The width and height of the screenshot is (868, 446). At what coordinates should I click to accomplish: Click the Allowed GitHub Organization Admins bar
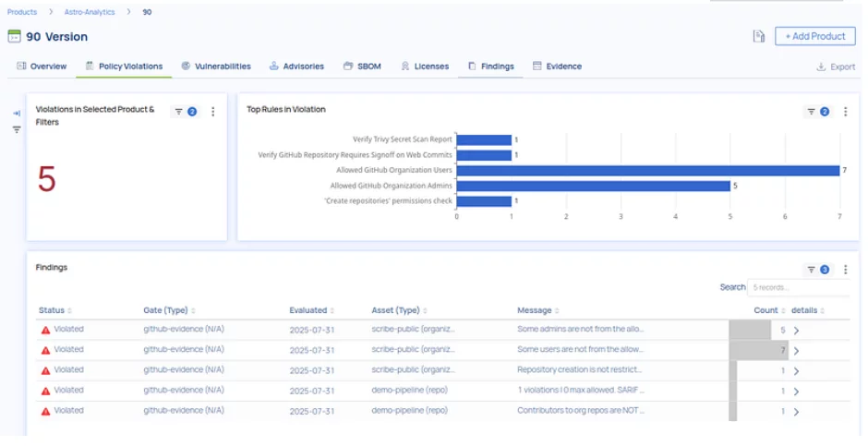click(x=594, y=186)
